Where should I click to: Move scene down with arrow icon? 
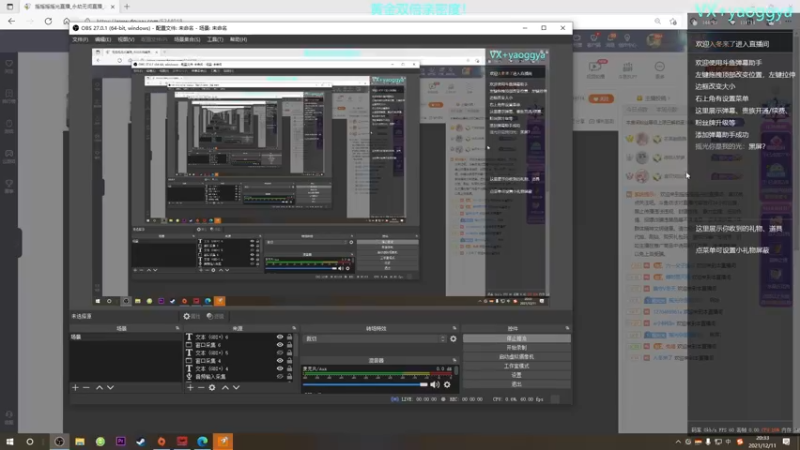click(110, 388)
